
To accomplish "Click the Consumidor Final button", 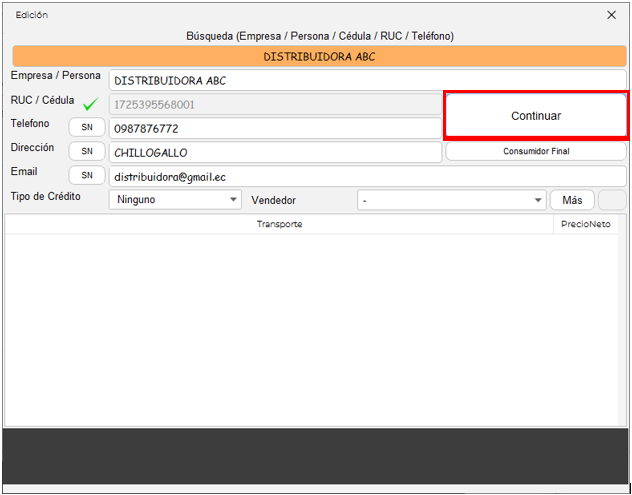I will coord(535,152).
